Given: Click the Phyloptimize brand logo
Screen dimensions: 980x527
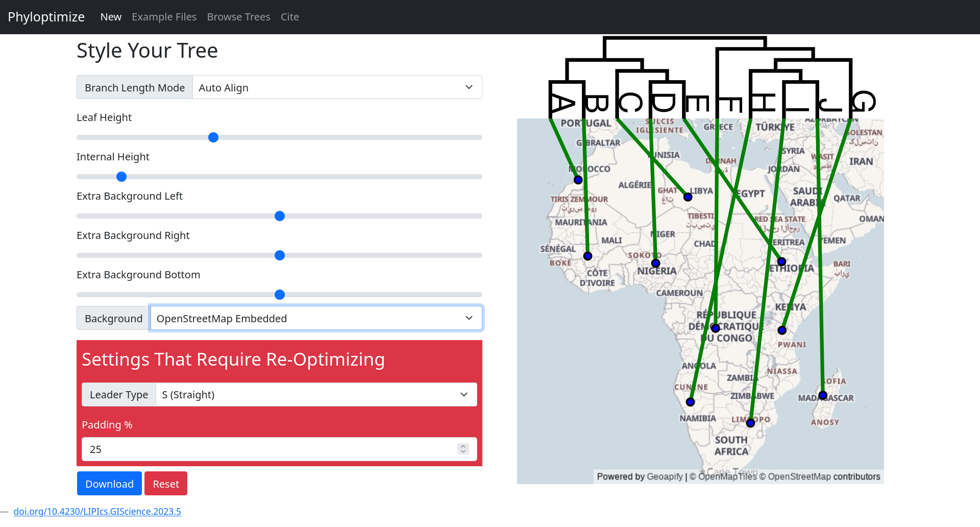Looking at the screenshot, I should click(x=46, y=17).
